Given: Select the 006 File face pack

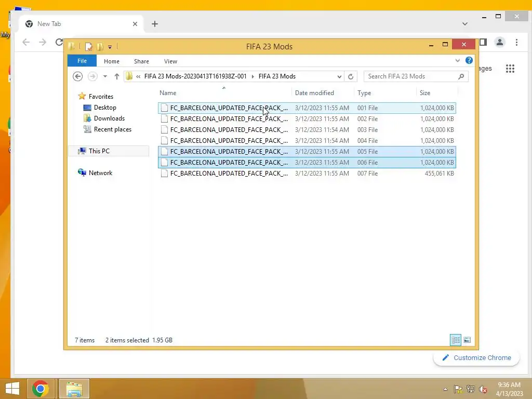Looking at the screenshot, I should click(307, 162).
